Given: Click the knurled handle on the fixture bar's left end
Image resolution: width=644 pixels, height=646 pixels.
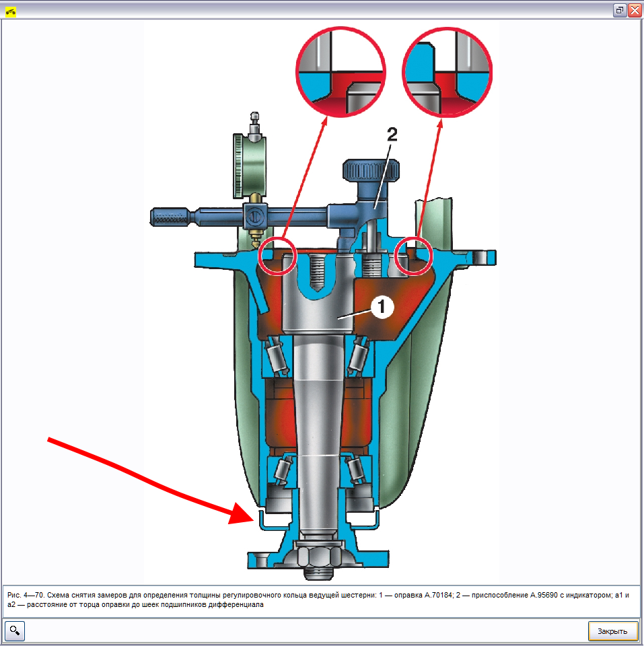Looking at the screenshot, I should (170, 217).
